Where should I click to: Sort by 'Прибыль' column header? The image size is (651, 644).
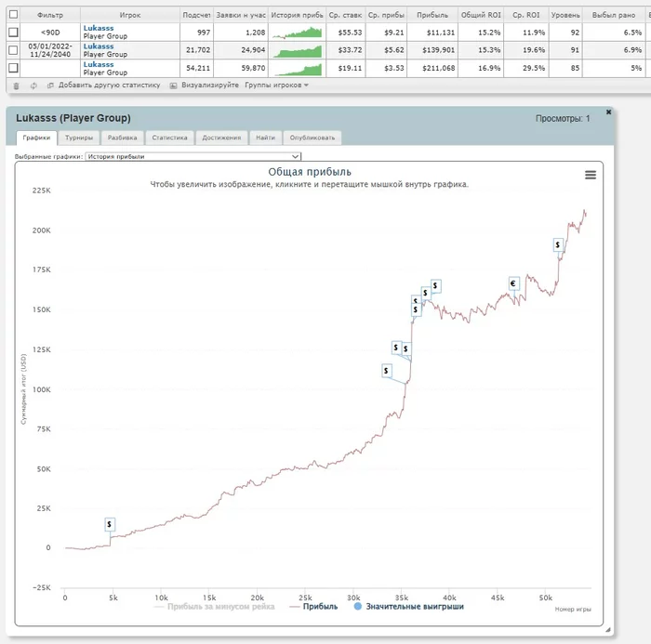coord(432,15)
